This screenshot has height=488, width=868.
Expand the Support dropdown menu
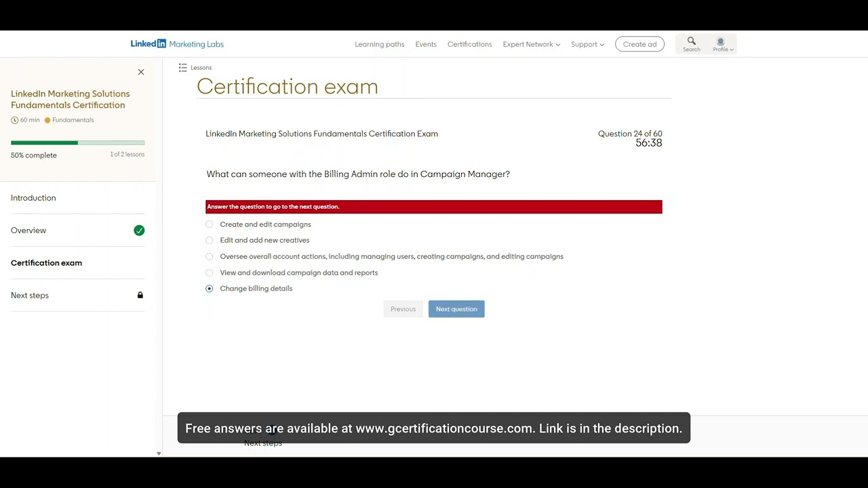pos(587,44)
